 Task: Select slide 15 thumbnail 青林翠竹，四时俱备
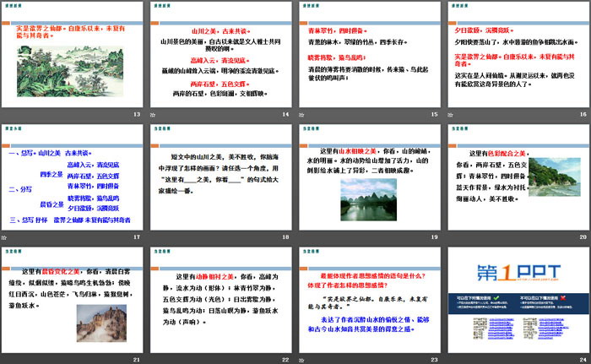click(370, 55)
